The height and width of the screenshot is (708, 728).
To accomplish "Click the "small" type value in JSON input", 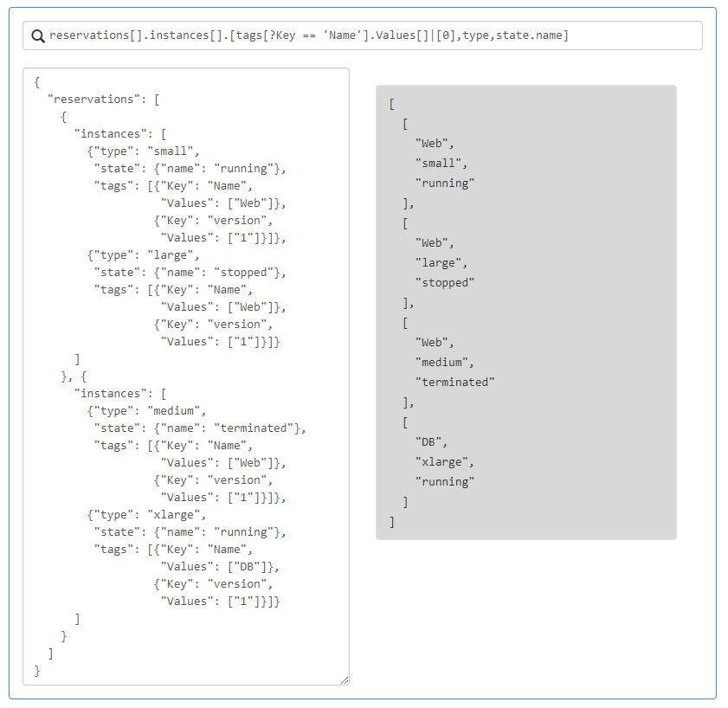I will (170, 151).
